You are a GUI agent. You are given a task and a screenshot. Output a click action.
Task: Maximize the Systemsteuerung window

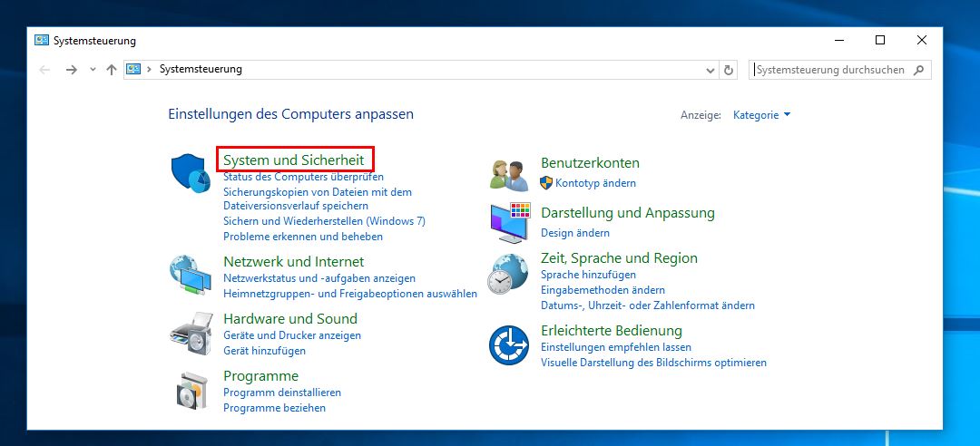[x=880, y=41]
